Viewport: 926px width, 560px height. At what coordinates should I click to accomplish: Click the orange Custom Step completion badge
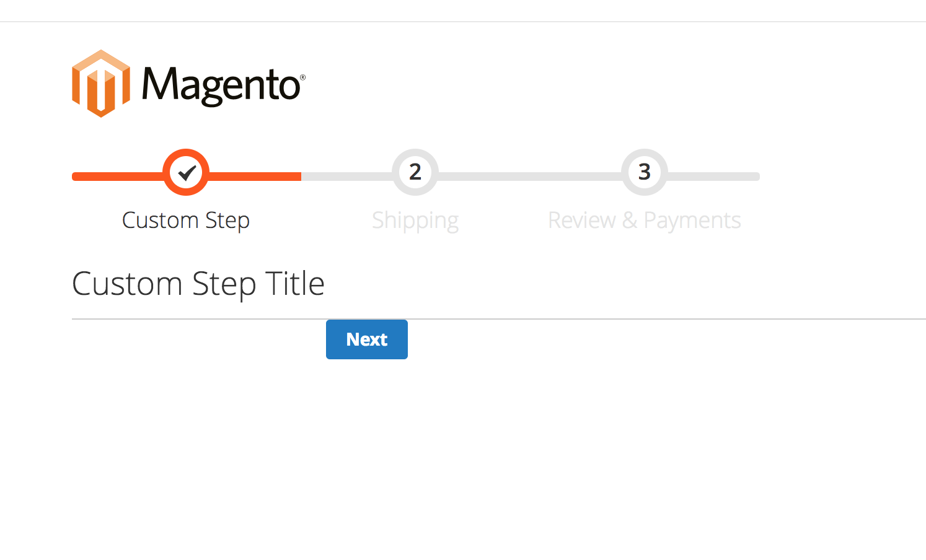click(185, 172)
